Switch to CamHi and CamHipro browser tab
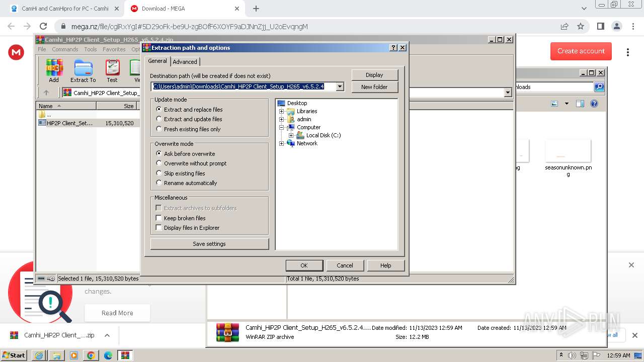The image size is (644, 362). click(64, 9)
